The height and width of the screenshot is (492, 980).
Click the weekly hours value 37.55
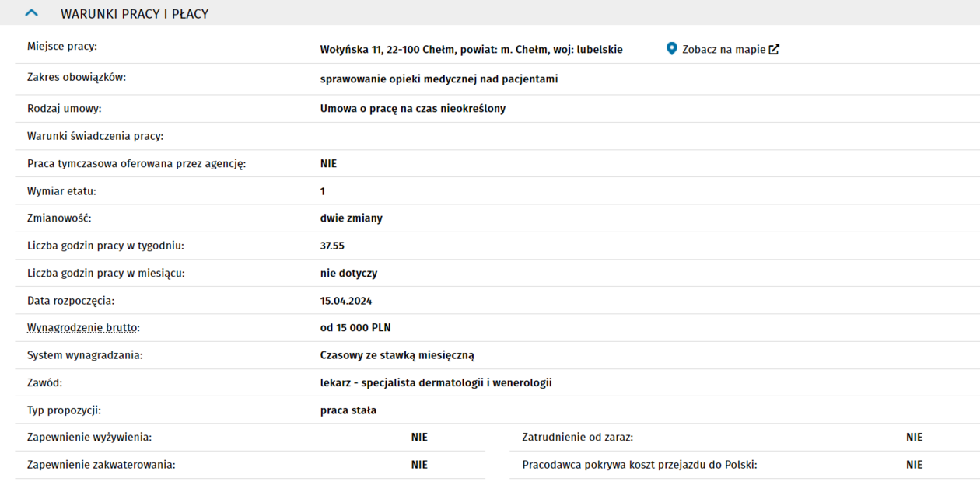332,246
